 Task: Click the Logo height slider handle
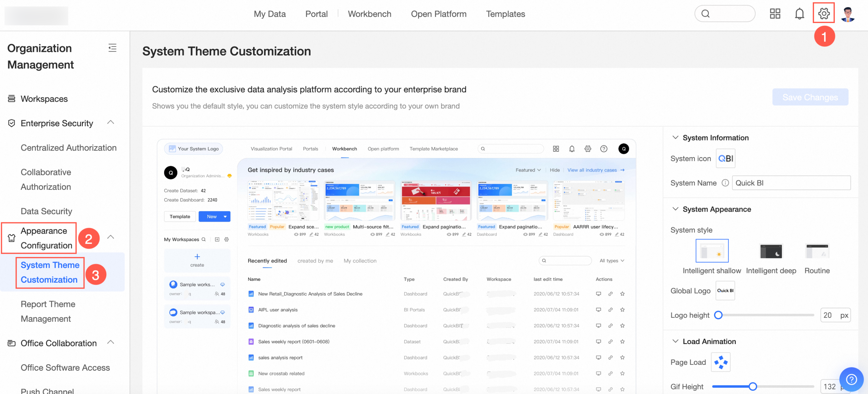tap(718, 315)
